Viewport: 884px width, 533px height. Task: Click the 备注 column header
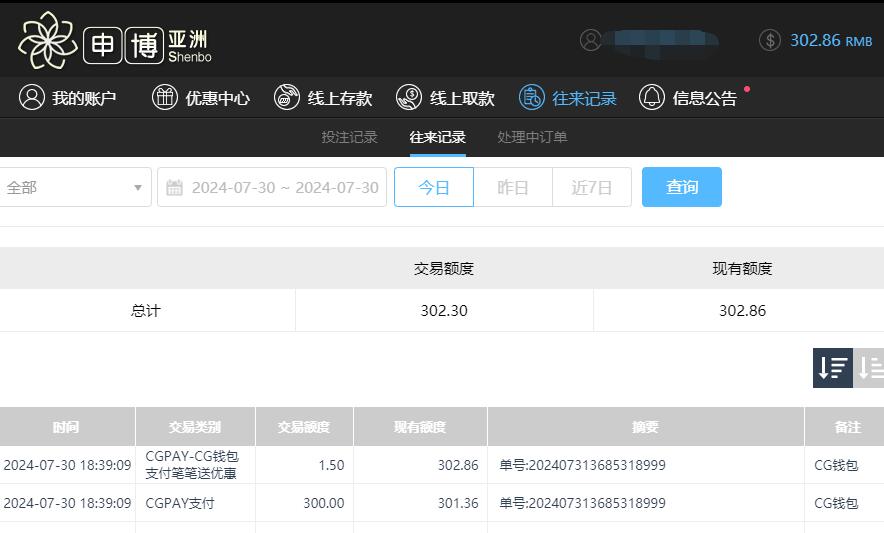[847, 427]
